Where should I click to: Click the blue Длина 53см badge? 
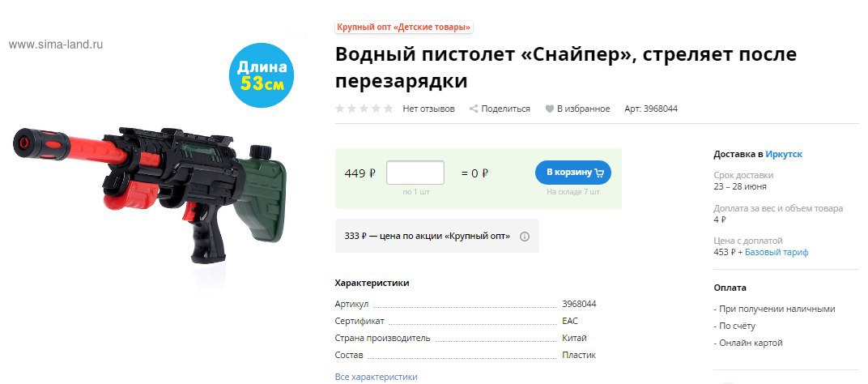262,75
